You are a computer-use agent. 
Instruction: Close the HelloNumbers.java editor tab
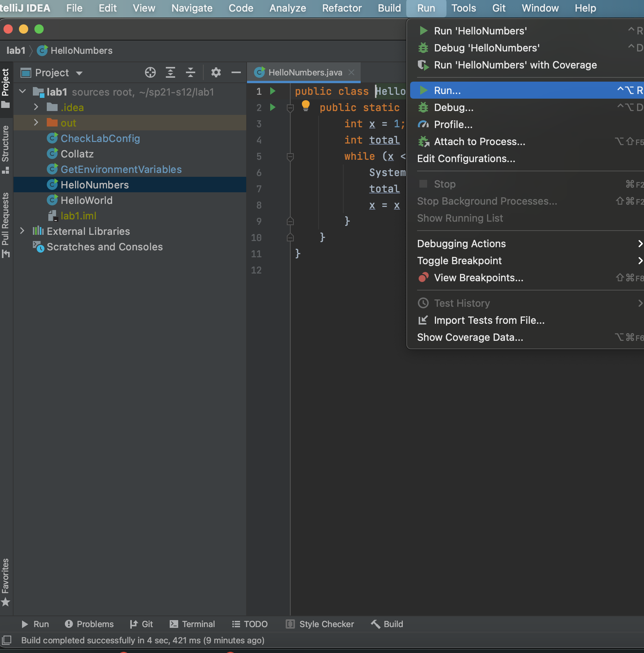click(x=351, y=72)
